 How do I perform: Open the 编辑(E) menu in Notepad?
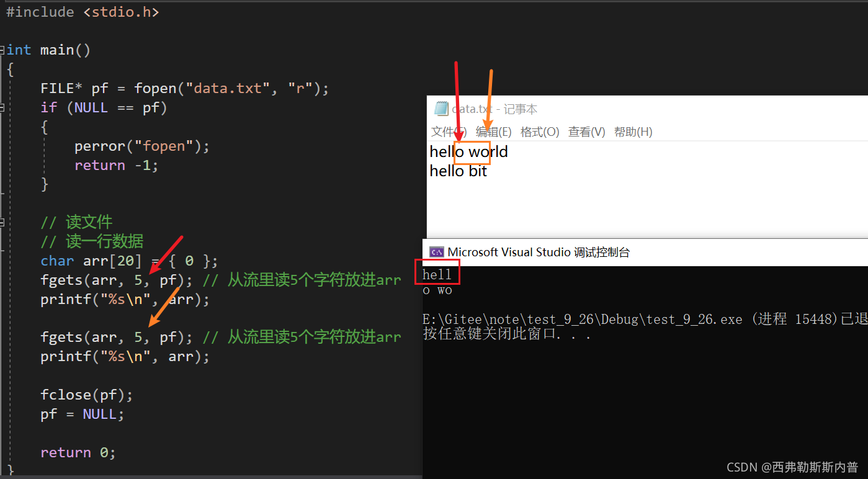(494, 132)
